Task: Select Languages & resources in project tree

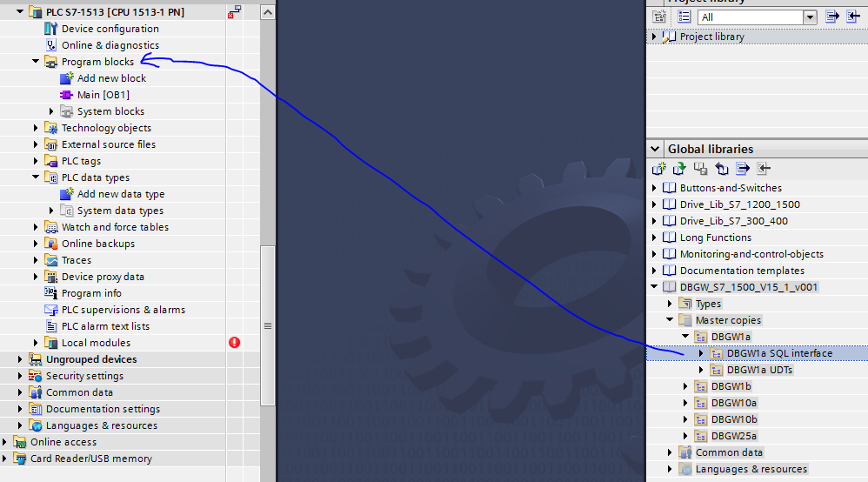Action: coord(101,425)
